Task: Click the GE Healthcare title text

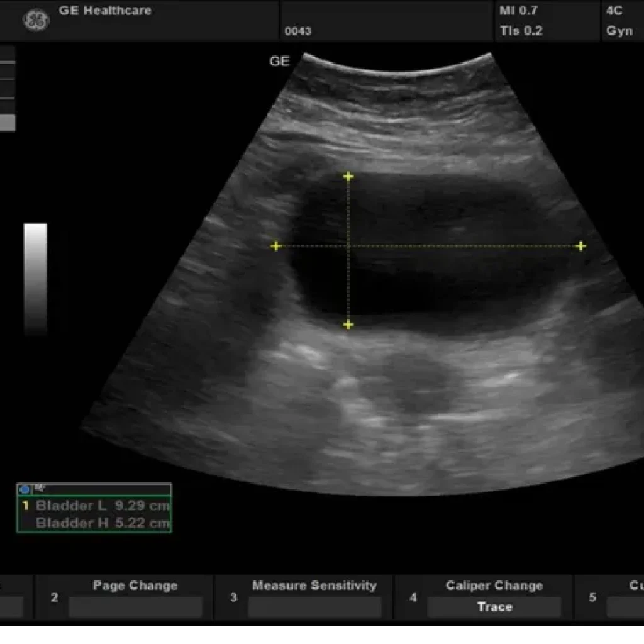Action: pyautogui.click(x=105, y=10)
